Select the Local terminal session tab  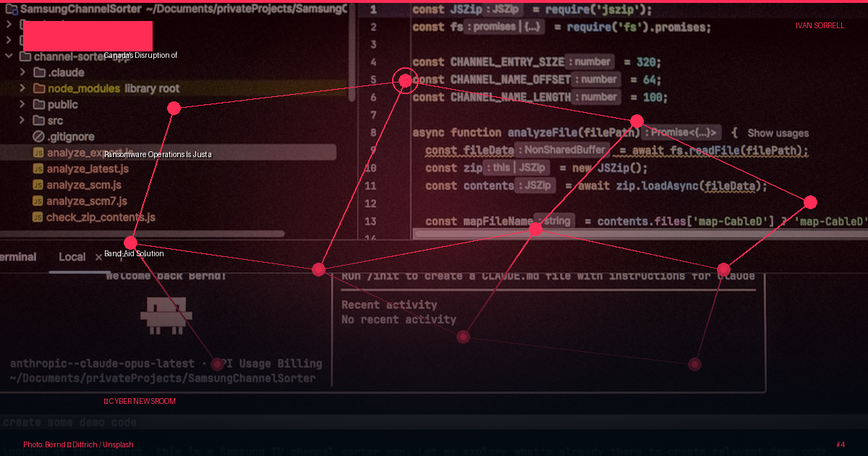(x=72, y=257)
